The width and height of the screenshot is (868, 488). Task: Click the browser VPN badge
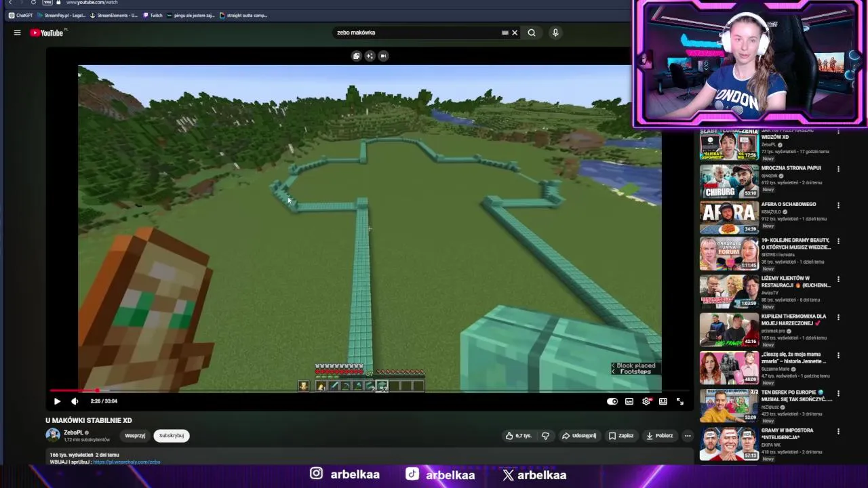[x=47, y=3]
